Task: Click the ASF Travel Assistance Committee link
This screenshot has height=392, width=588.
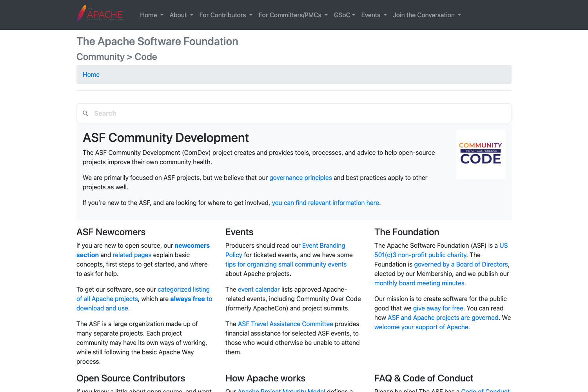Action: [285, 324]
